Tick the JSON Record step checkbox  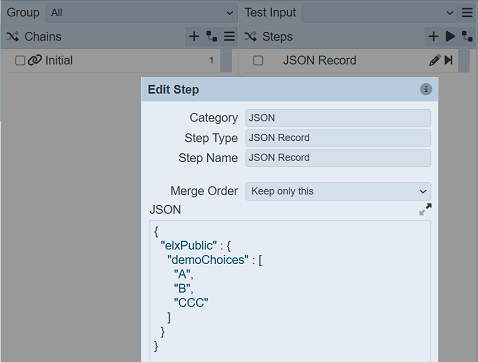pos(258,61)
